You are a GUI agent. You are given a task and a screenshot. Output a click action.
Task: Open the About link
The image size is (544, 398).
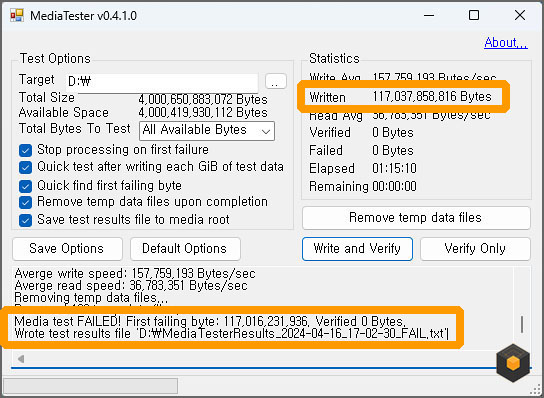[x=506, y=43]
